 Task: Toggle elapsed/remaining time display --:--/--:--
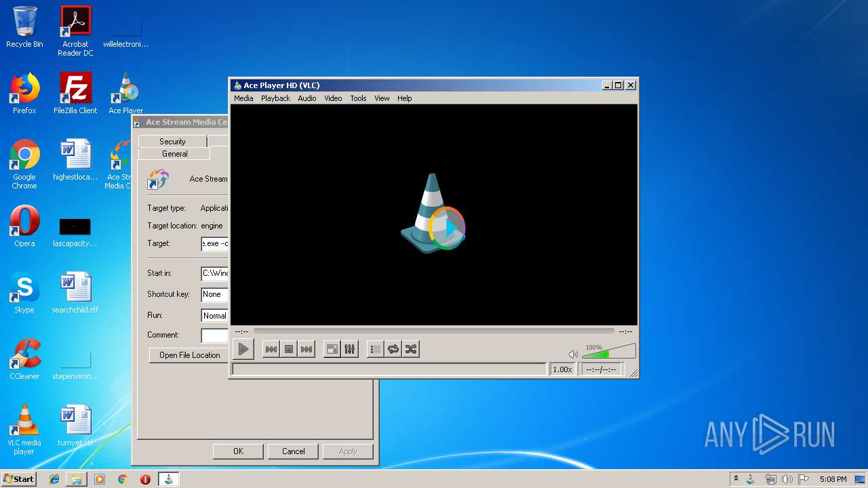click(x=601, y=369)
